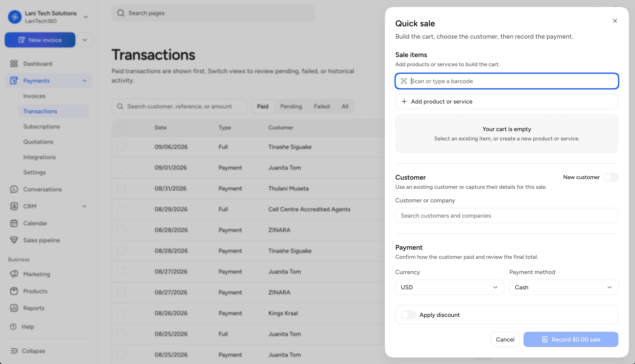Click the Products box icon
Image resolution: width=635 pixels, height=364 pixels.
pyautogui.click(x=14, y=291)
